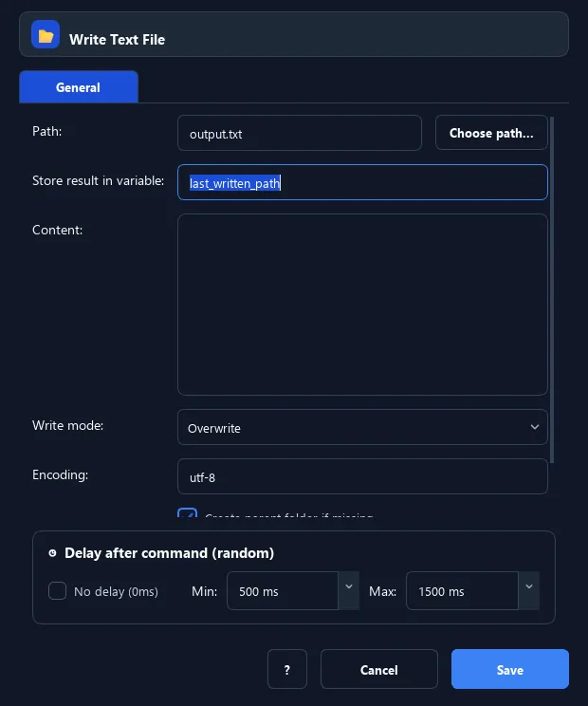Switch to the General tab
Screen dimensions: 588x706
click(x=79, y=87)
